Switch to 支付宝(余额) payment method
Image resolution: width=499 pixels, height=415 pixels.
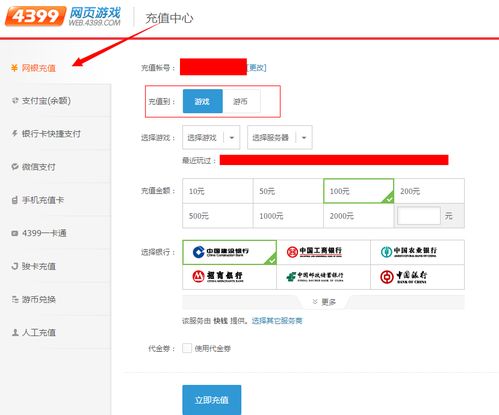click(x=55, y=100)
